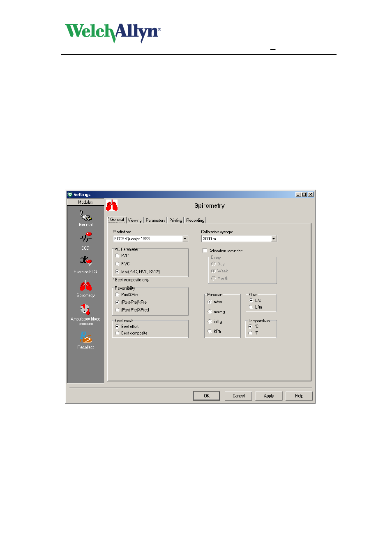This screenshot has width=392, height=555.
Task: Set temperature unit to °C
Action: tap(250, 327)
